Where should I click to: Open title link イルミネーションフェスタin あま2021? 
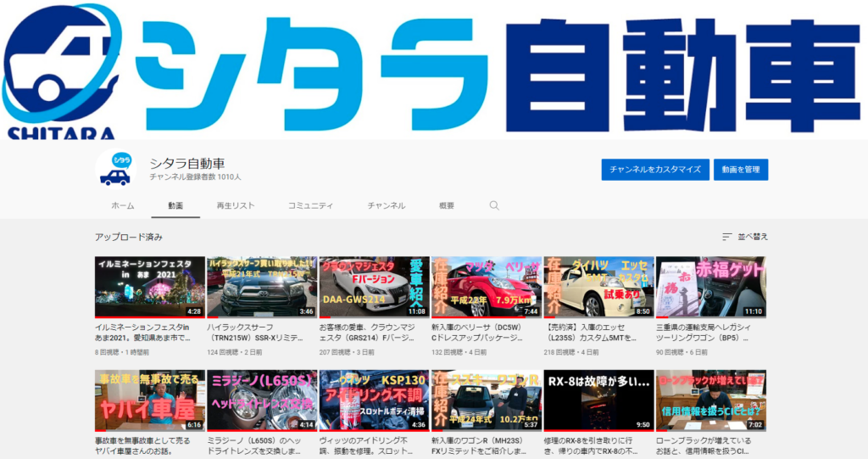tap(142, 333)
